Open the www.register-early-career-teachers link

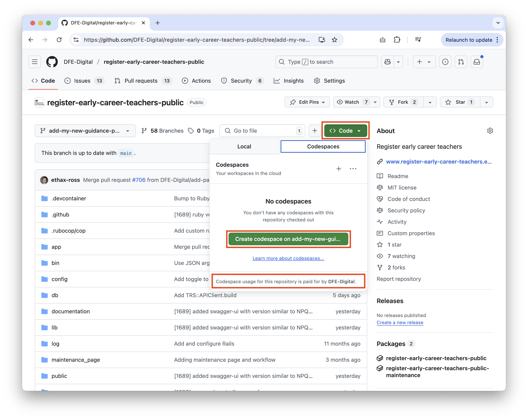pyautogui.click(x=439, y=161)
